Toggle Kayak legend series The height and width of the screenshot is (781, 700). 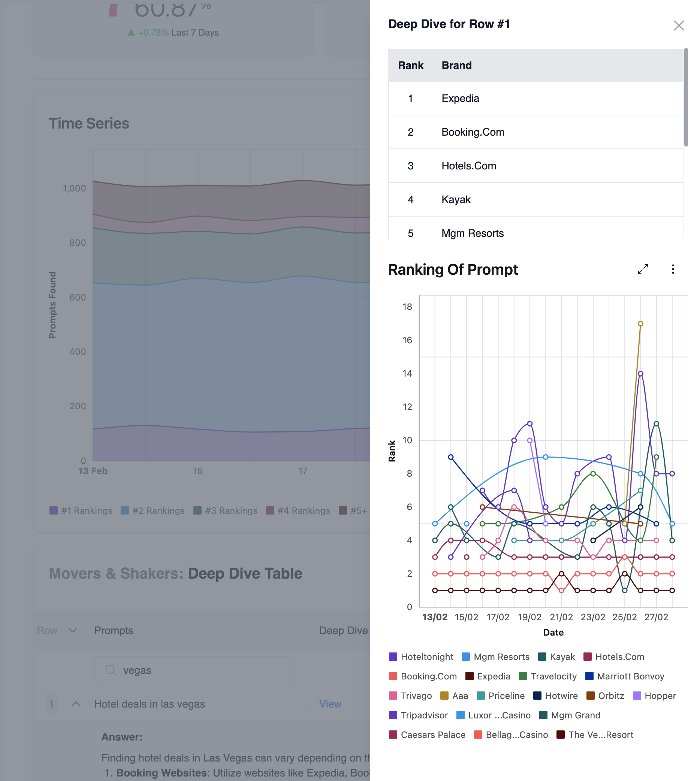pyautogui.click(x=556, y=657)
